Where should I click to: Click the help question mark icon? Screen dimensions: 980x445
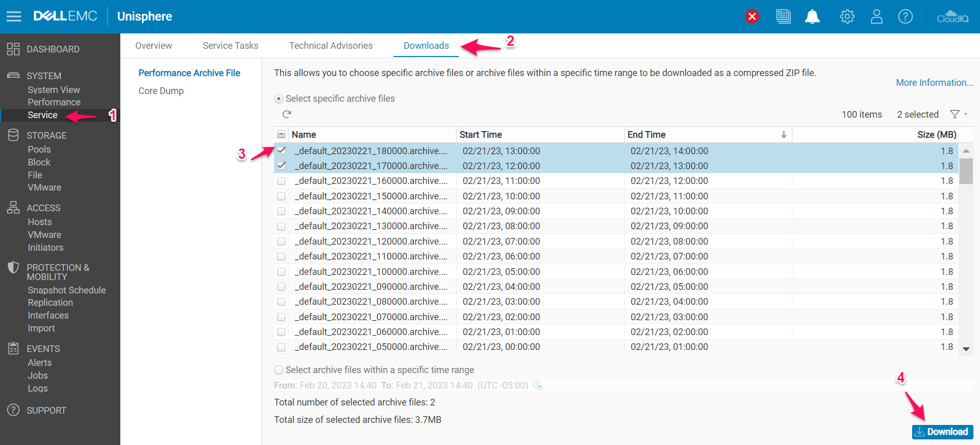[905, 16]
